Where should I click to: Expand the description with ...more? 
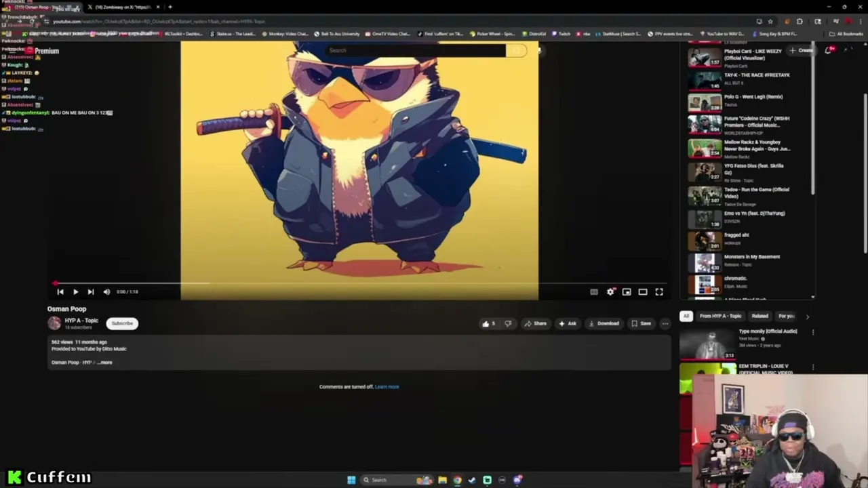pyautogui.click(x=105, y=363)
